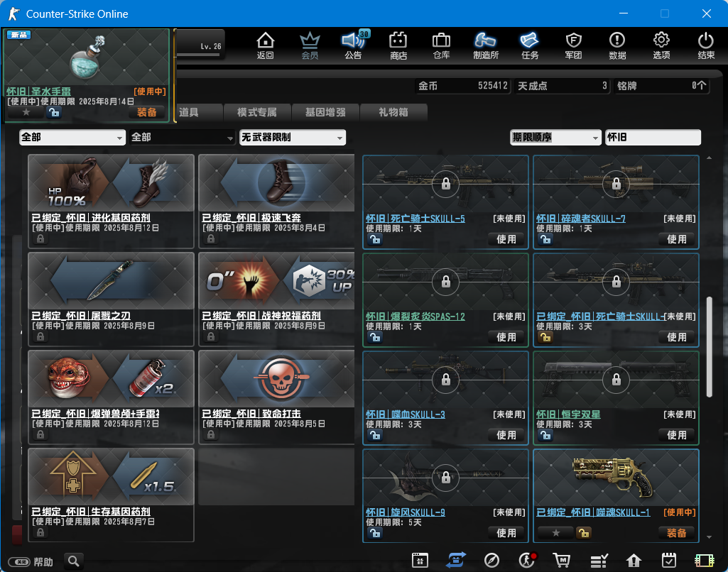Open the 会员 crown menu
The width and height of the screenshot is (728, 572).
pos(310,45)
